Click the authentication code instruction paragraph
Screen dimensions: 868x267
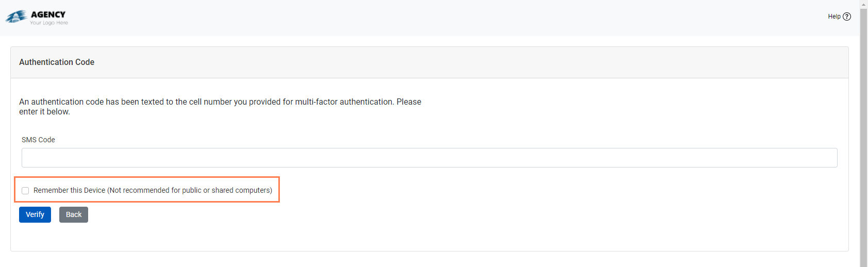tap(220, 102)
